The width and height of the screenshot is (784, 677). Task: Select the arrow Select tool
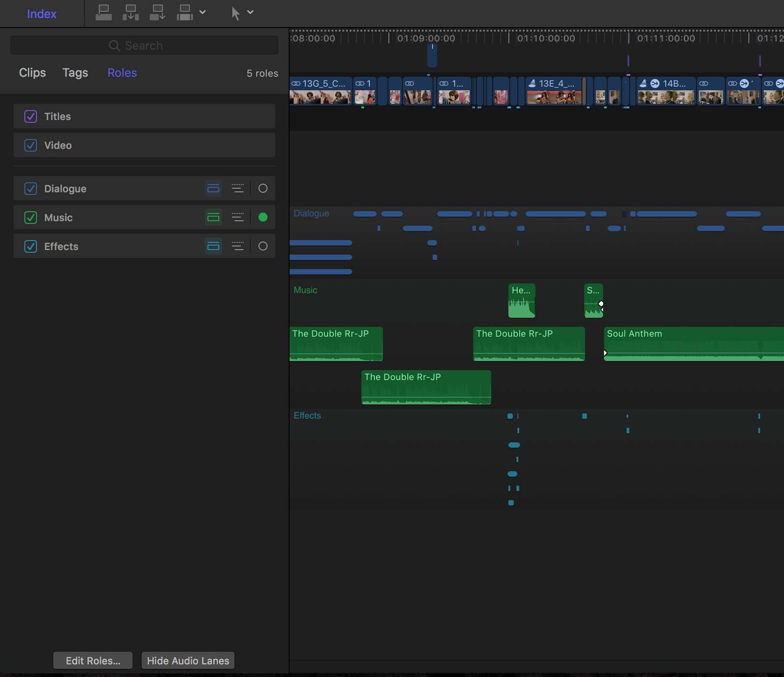(236, 13)
